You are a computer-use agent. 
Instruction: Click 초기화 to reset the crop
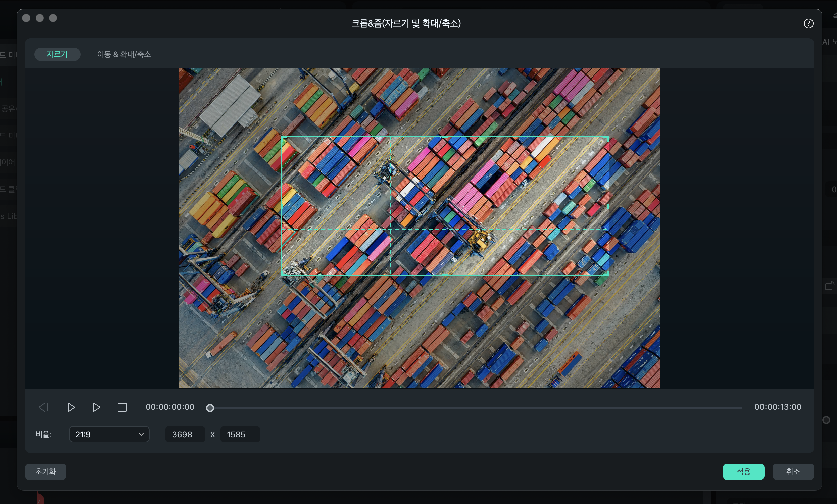[46, 471]
